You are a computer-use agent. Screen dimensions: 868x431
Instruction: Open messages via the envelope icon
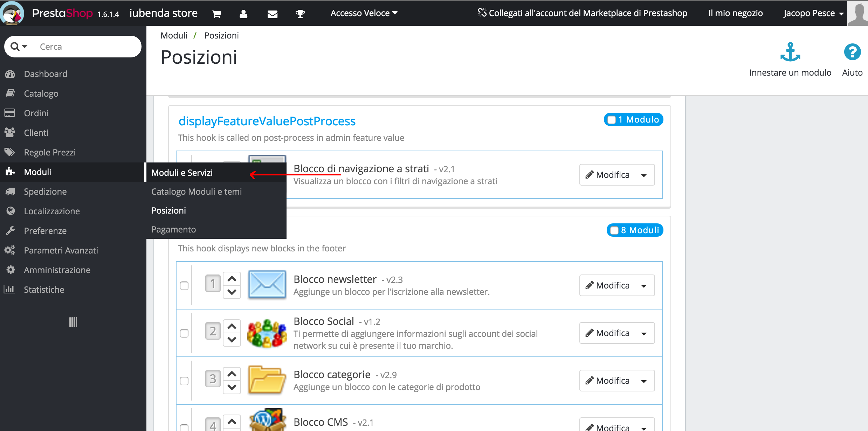(273, 13)
